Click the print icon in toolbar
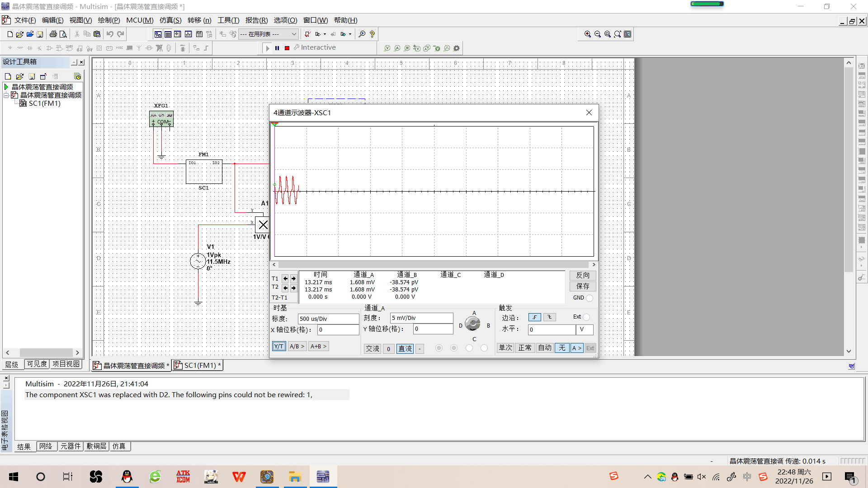This screenshot has width=868, height=488. click(53, 34)
